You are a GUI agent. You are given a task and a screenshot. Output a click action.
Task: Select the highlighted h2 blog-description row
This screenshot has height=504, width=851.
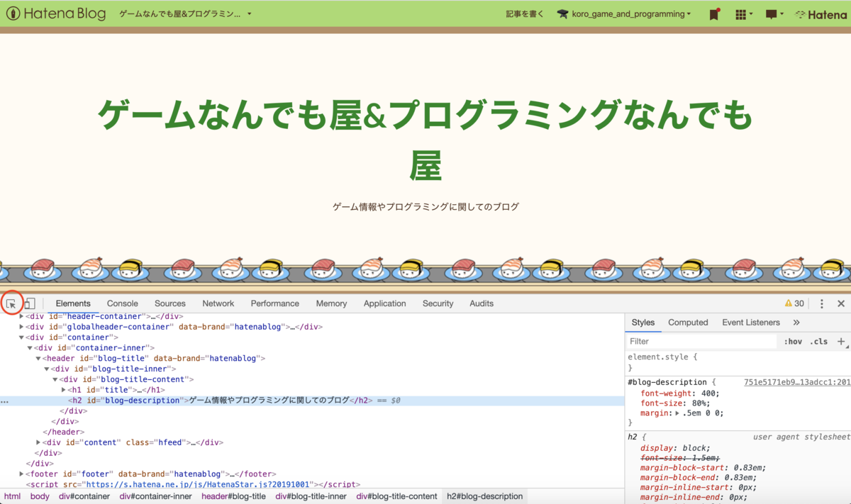click(312, 401)
